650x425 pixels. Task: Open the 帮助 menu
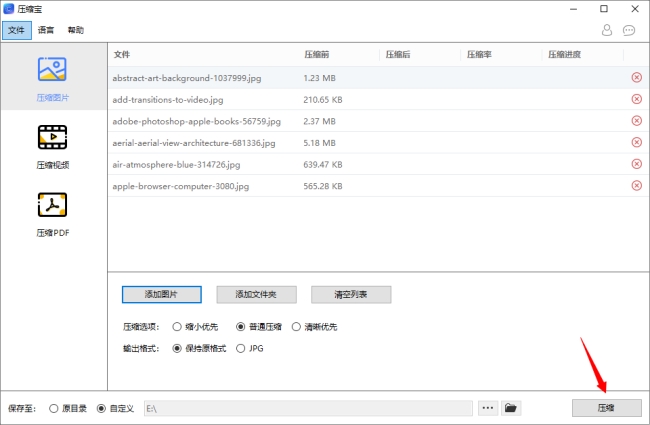[x=76, y=30]
